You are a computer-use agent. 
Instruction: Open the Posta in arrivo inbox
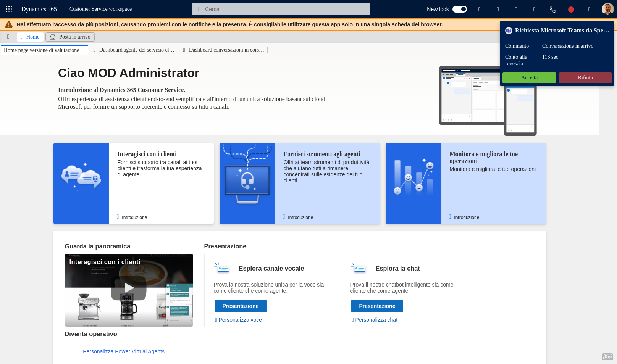pos(70,37)
